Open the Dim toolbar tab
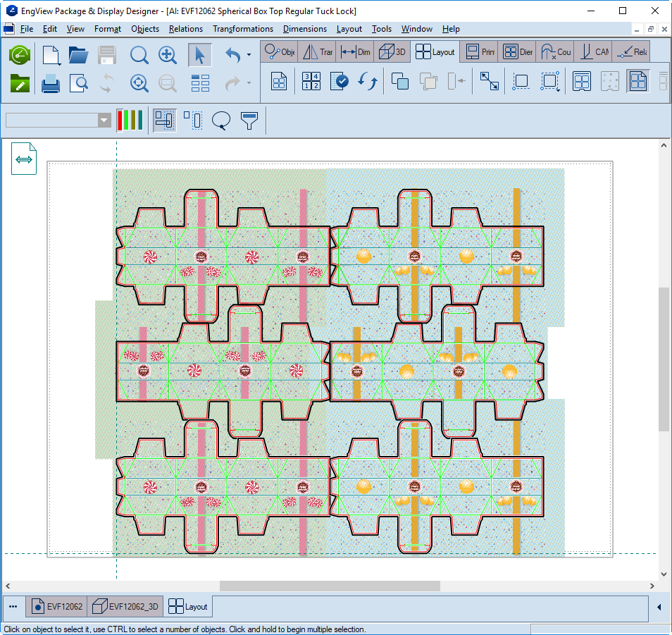The width and height of the screenshot is (672, 635). 355,51
